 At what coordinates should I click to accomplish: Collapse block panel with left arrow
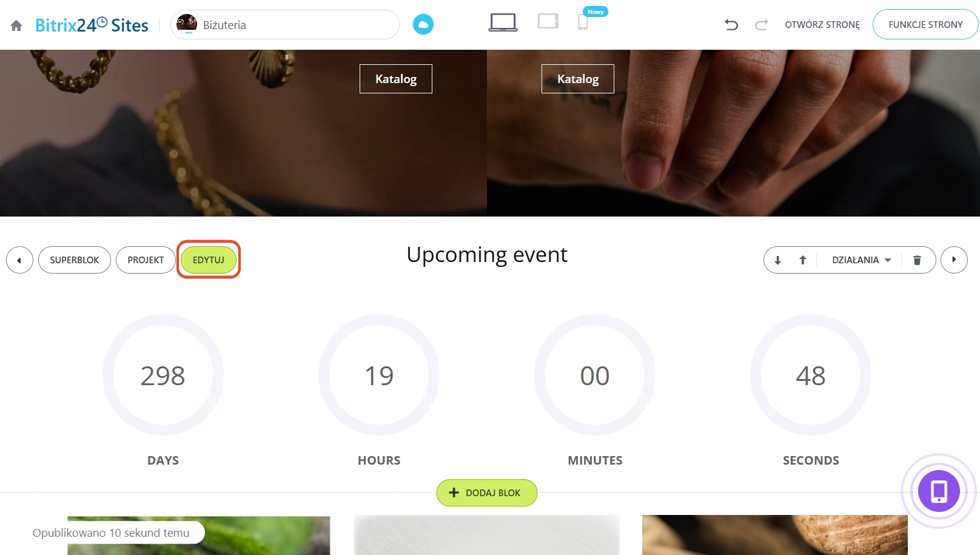pos(19,260)
